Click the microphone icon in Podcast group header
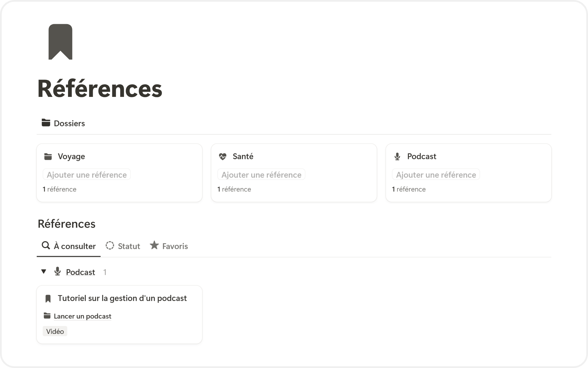The width and height of the screenshot is (588, 368). pyautogui.click(x=57, y=272)
